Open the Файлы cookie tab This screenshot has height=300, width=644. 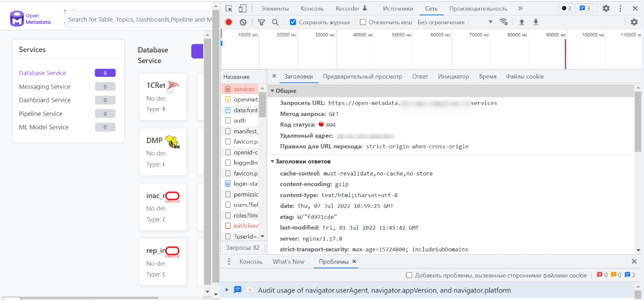(x=525, y=76)
